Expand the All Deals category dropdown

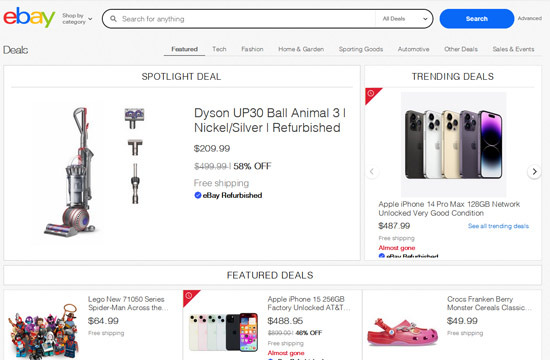(x=405, y=19)
